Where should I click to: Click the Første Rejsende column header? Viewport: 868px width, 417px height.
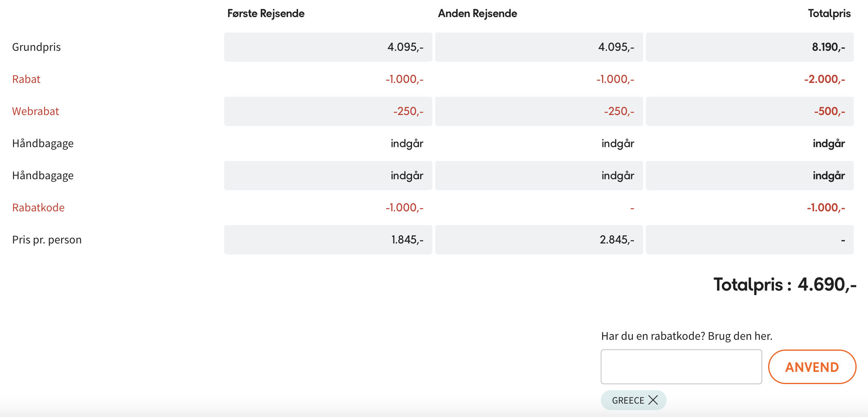point(266,13)
